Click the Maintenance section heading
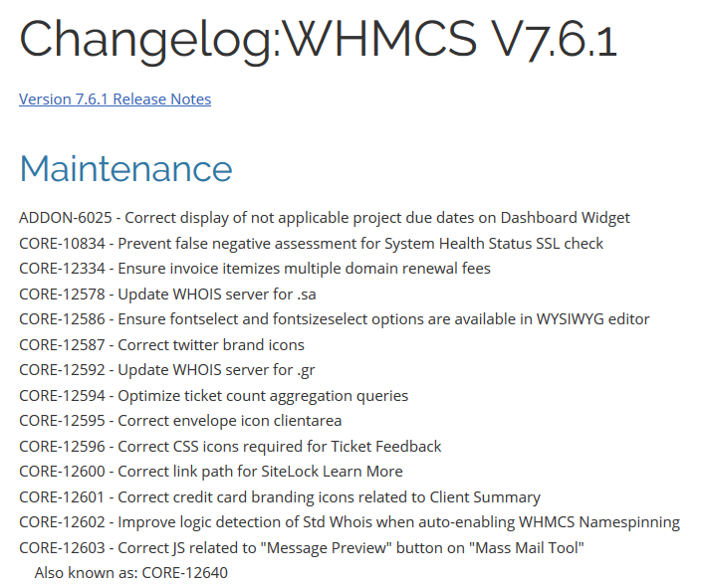 [x=125, y=169]
